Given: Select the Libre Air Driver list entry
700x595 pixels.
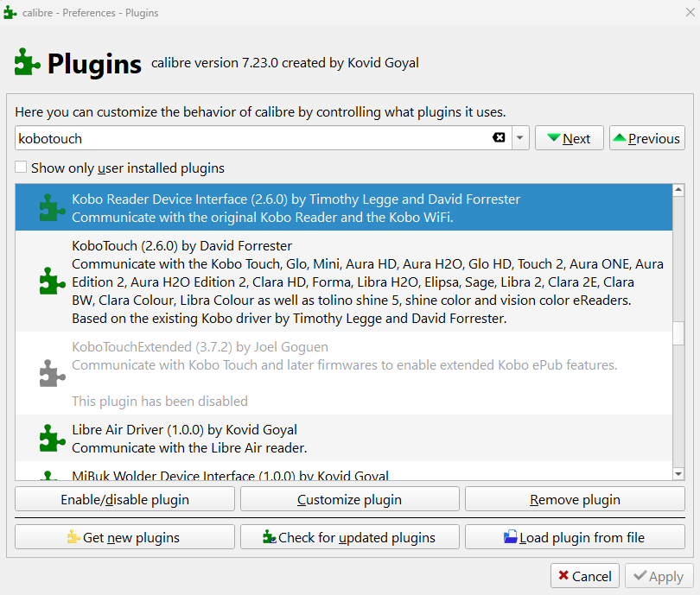Looking at the screenshot, I should click(346, 438).
